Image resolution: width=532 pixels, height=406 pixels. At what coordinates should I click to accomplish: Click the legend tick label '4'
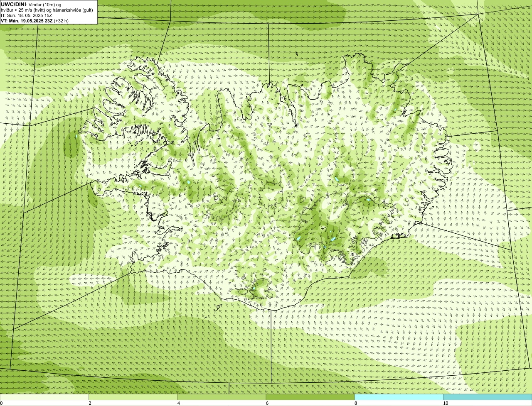coord(178,403)
